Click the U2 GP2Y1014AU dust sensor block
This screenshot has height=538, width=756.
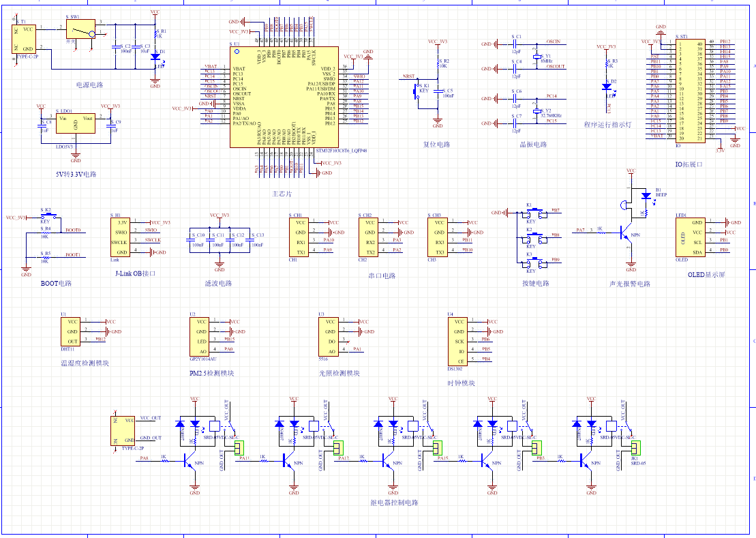[x=199, y=336]
